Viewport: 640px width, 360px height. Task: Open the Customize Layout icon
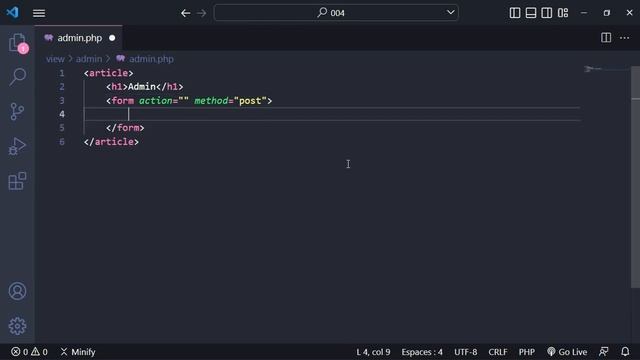tap(563, 13)
